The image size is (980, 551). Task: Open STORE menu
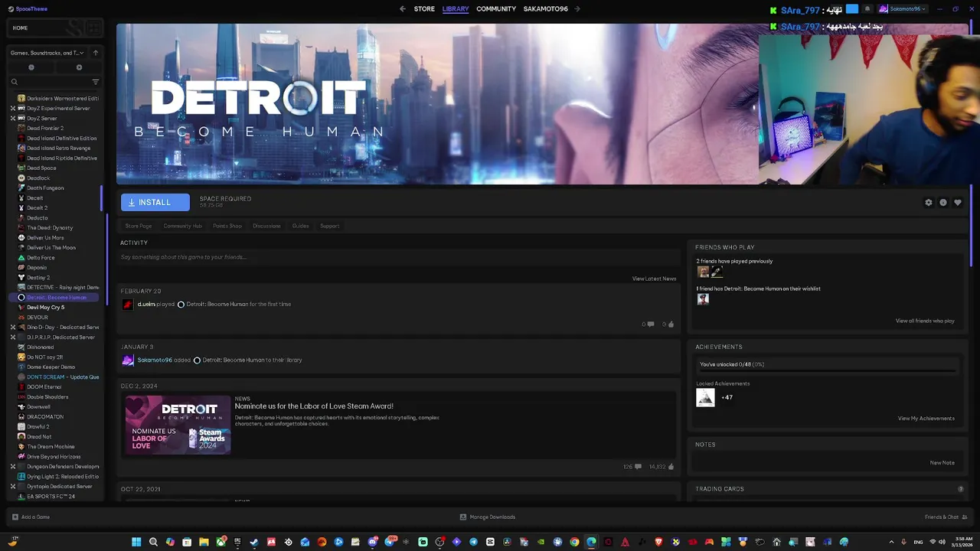point(424,9)
